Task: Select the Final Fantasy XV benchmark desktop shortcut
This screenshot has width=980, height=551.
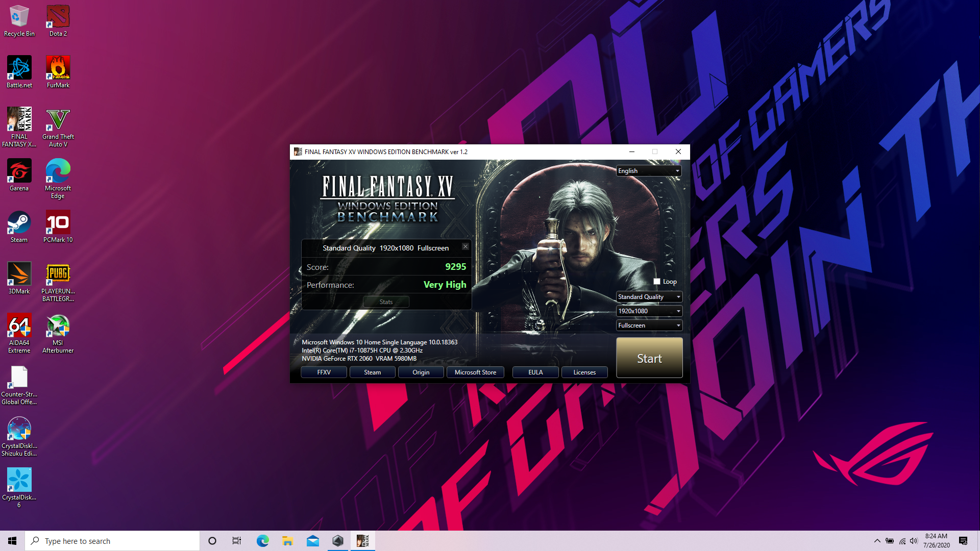Action: [19, 128]
